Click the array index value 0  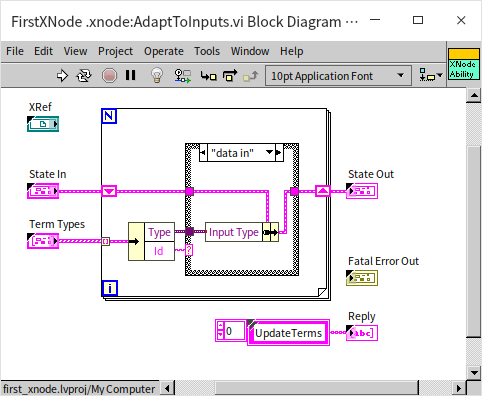pos(235,331)
